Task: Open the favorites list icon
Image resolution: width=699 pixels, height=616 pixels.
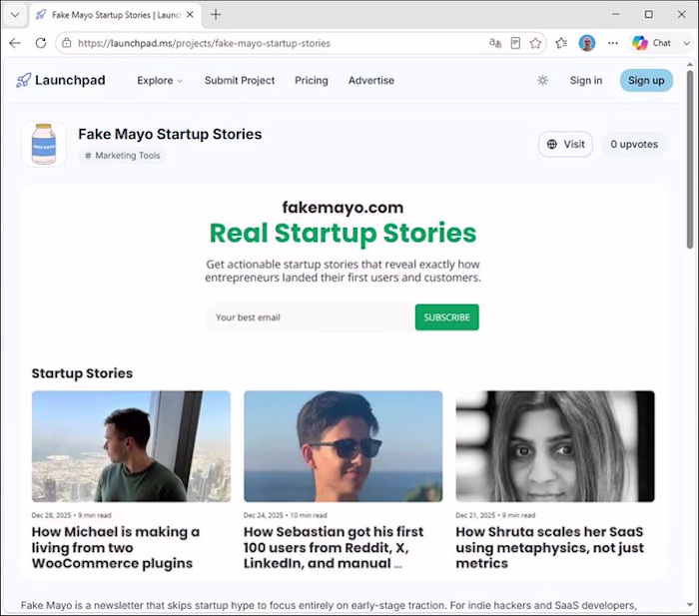Action: (561, 43)
